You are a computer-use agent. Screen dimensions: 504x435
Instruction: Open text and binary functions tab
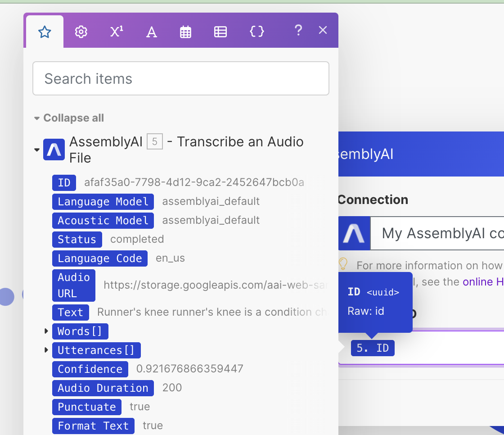coord(152,32)
